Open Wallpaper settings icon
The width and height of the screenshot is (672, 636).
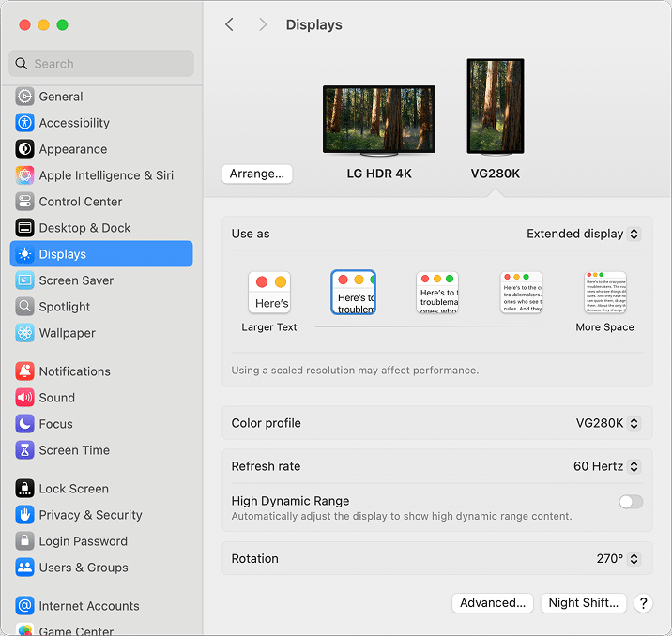24,333
